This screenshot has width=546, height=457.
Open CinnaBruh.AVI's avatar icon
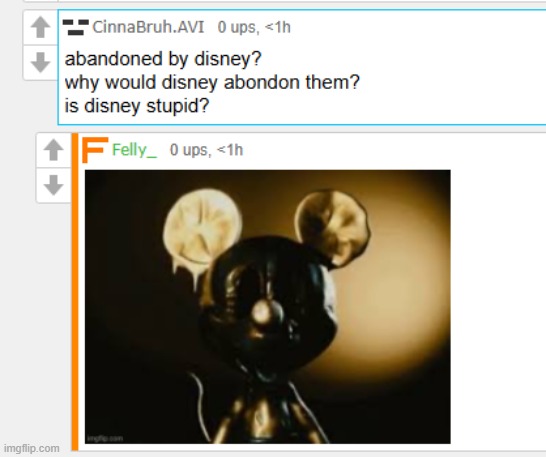click(76, 27)
